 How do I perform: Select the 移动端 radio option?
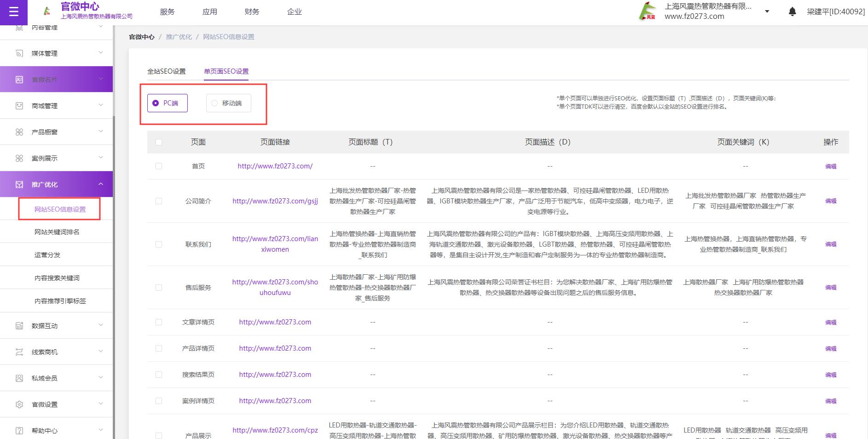(x=228, y=103)
